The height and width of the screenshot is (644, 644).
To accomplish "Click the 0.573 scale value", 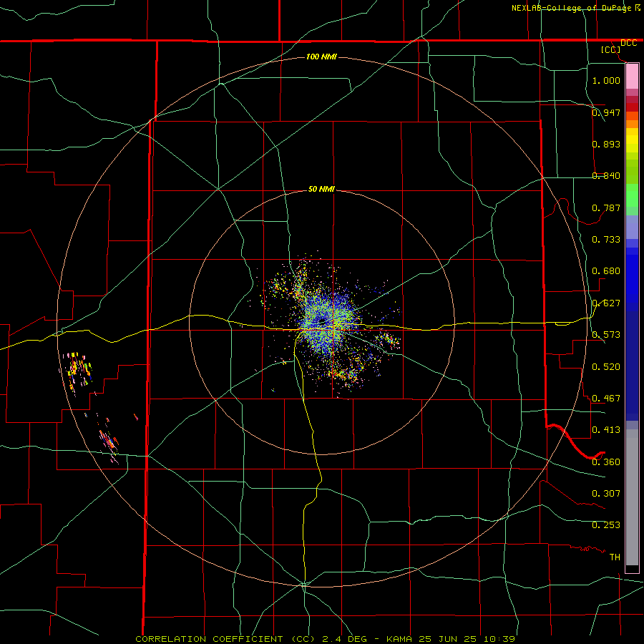I will [x=606, y=334].
